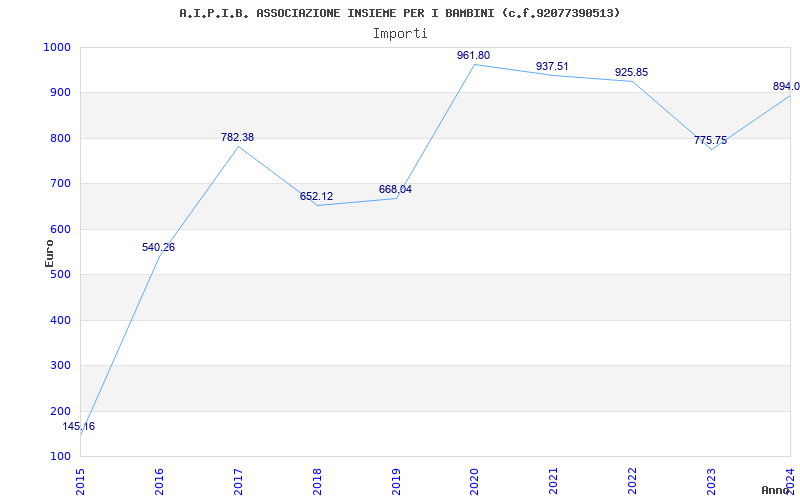Click the 2023 x-axis year
This screenshot has height=500, width=800.
tap(711, 482)
